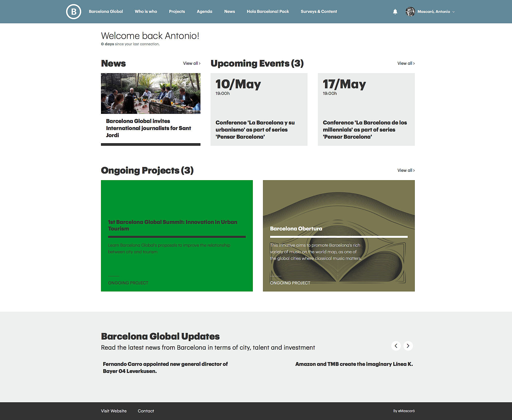
Task: Open the Who is who menu
Action: pyautogui.click(x=146, y=12)
